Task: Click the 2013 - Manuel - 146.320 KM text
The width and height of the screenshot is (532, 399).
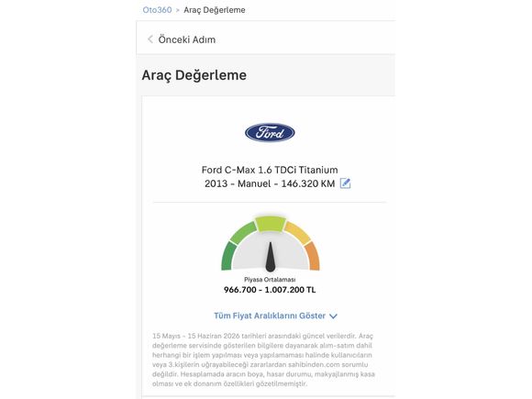Action: coord(270,183)
